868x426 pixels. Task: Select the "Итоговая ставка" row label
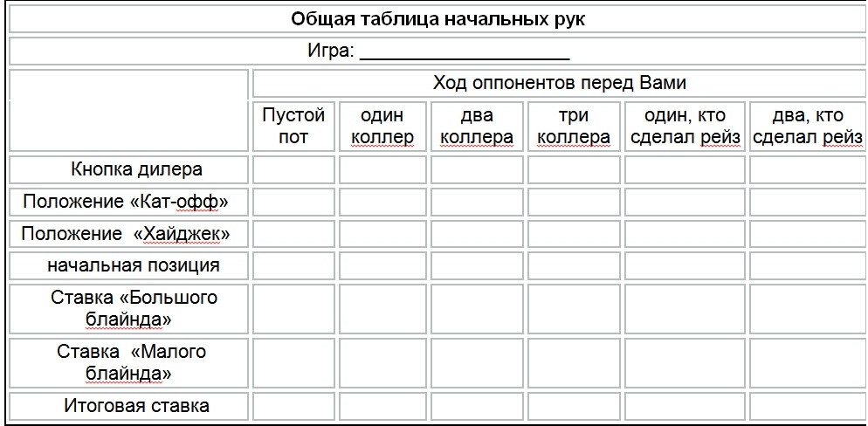pos(136,405)
